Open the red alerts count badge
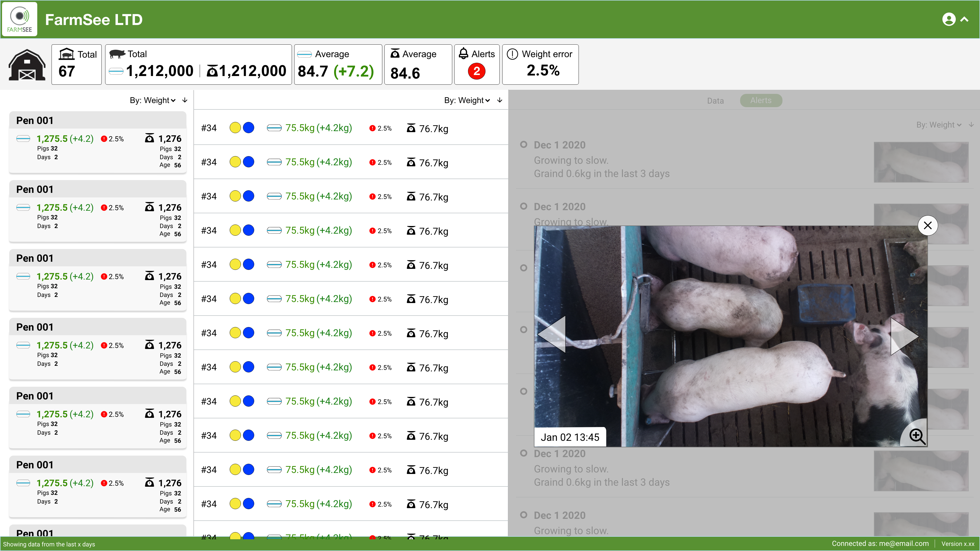980x551 pixels. click(x=477, y=71)
